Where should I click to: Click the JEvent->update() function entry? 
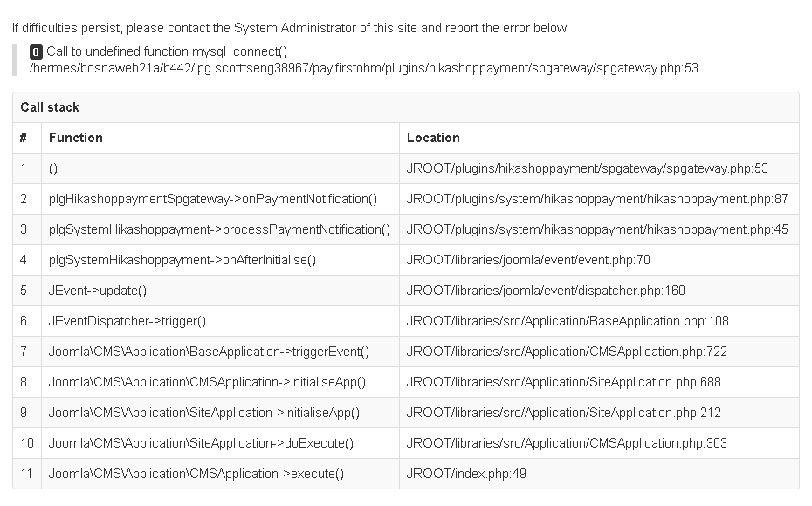[x=98, y=291]
